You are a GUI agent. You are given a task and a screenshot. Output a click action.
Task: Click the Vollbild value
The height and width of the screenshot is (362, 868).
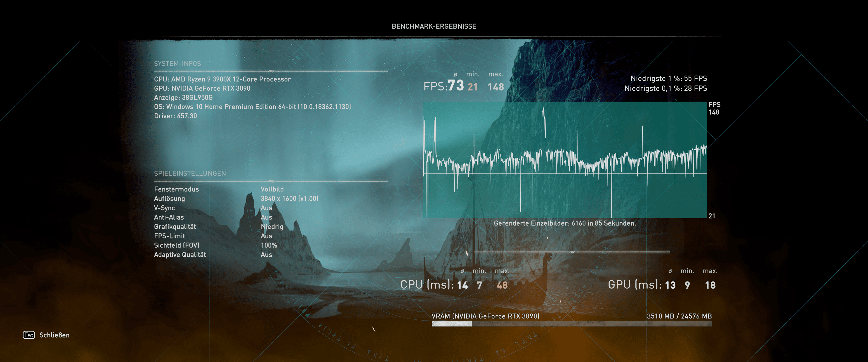pyautogui.click(x=272, y=189)
